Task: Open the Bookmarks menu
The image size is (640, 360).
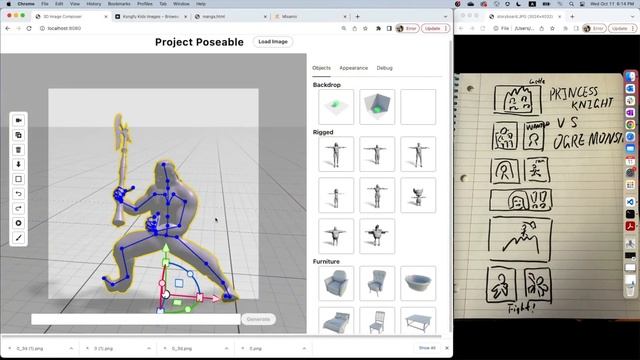Action: pos(119,4)
